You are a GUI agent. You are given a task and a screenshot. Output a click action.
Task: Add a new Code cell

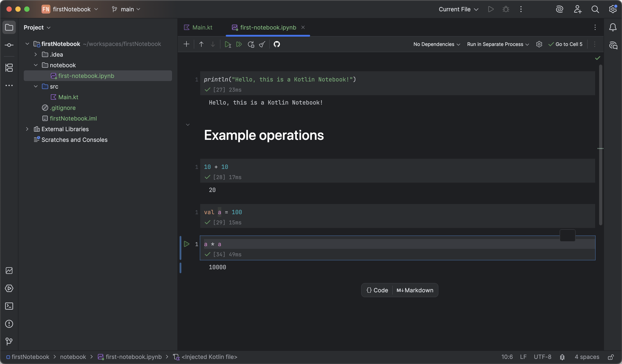tap(377, 290)
